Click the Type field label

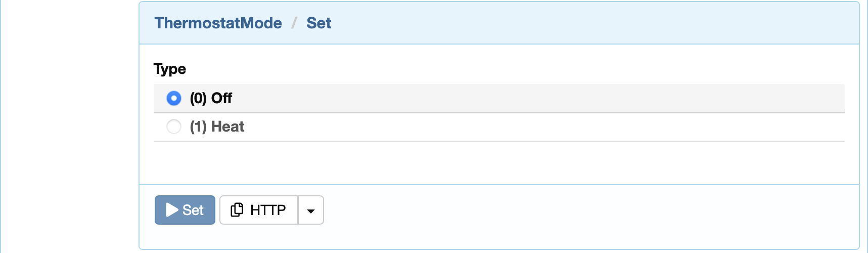(170, 69)
